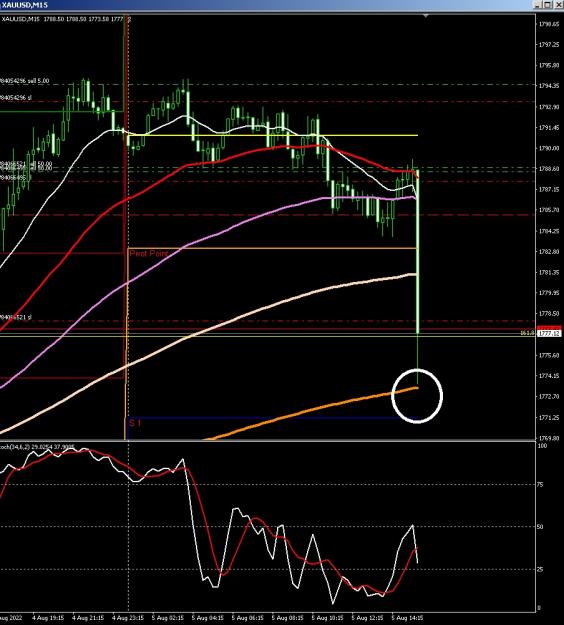564x625 pixels.
Task: Select the Stoch(34,6,2) indicator label
Action: (38, 447)
